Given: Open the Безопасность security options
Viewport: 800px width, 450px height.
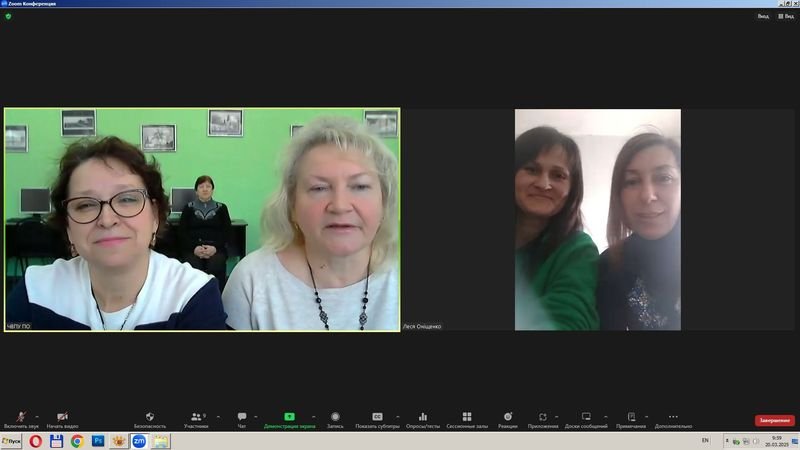Looking at the screenshot, I should (x=150, y=418).
